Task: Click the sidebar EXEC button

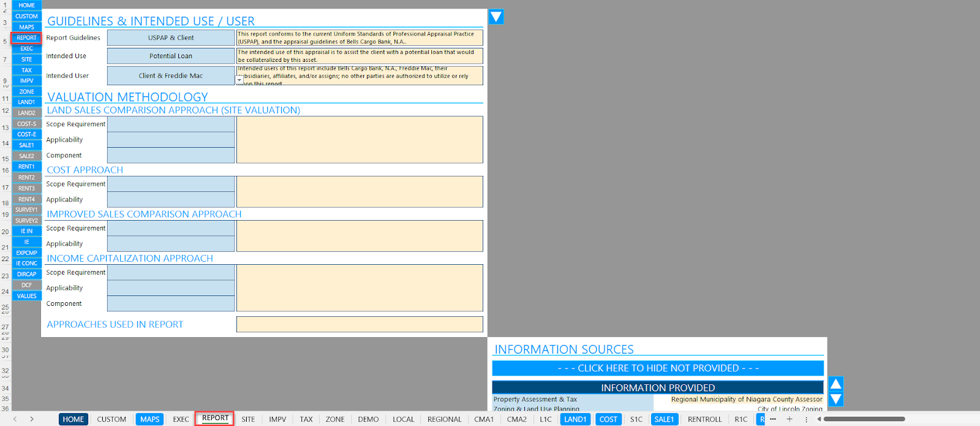Action: click(26, 48)
